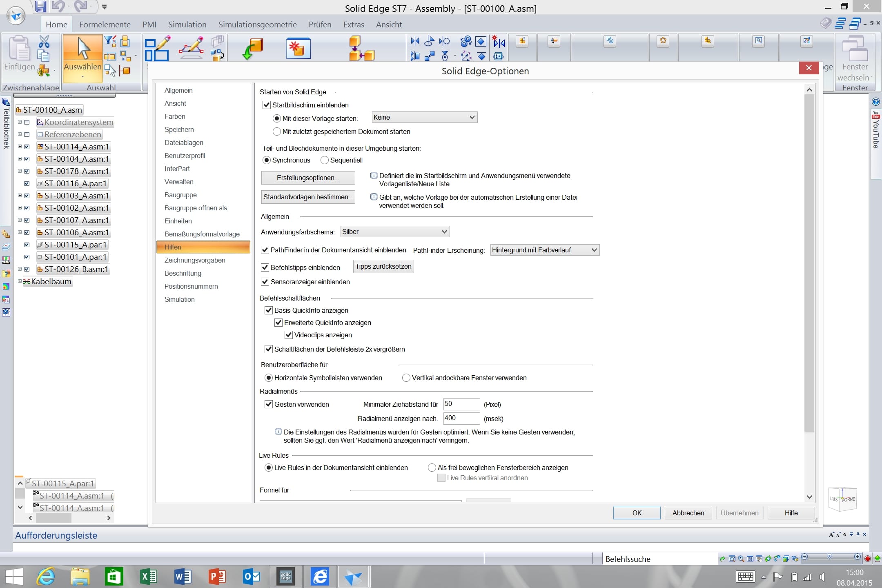Toggle Schaltflächen der Befehlsleiste 2x vergrößern
The image size is (882, 588).
269,349
